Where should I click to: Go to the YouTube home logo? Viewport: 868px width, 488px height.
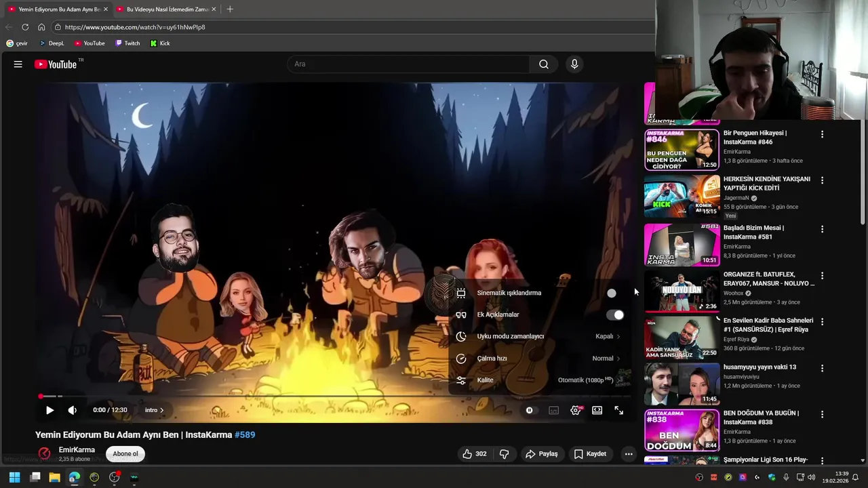pos(56,64)
